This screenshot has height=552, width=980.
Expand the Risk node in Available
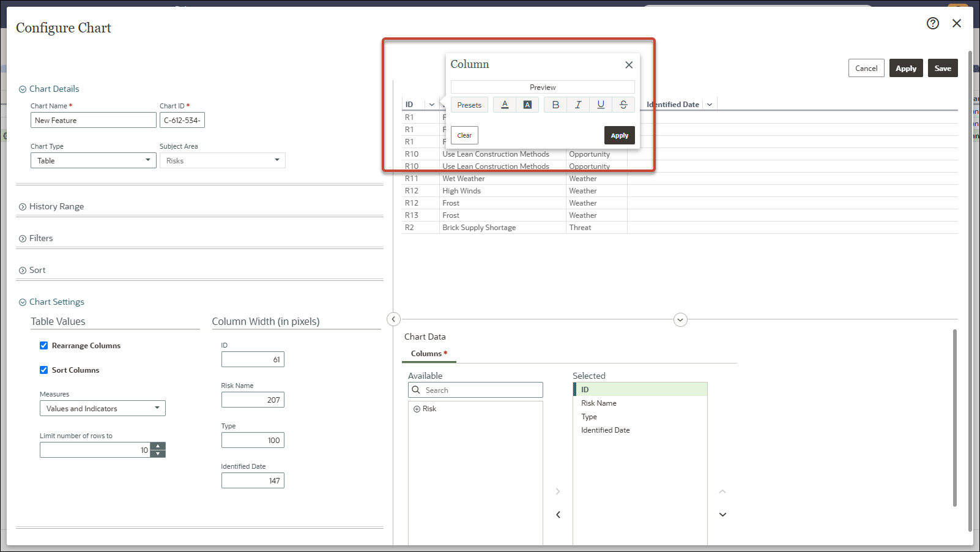tap(417, 409)
